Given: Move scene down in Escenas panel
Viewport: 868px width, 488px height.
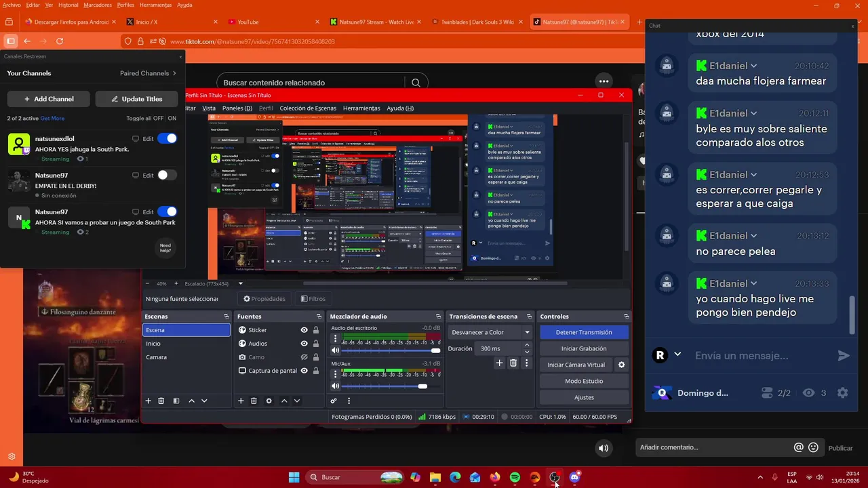Looking at the screenshot, I should pos(204,401).
